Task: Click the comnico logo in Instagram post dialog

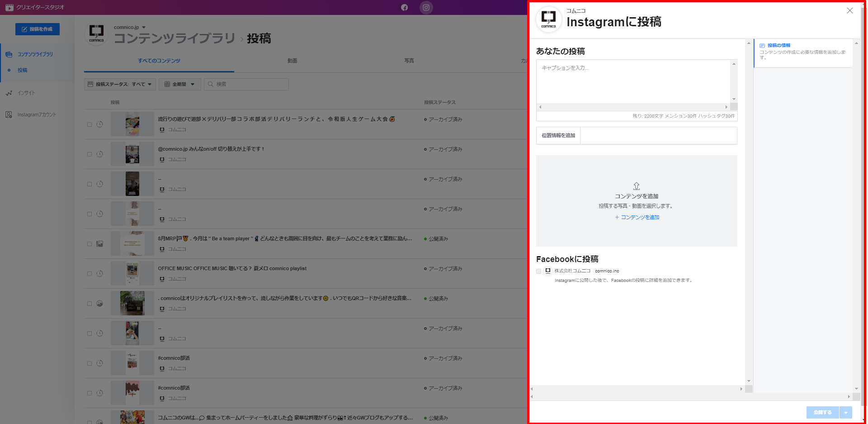Action: click(548, 19)
